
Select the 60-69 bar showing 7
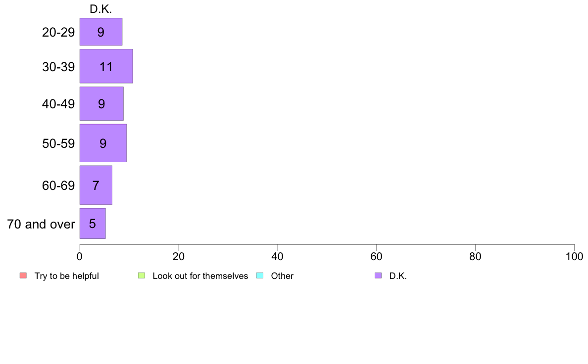pos(96,185)
